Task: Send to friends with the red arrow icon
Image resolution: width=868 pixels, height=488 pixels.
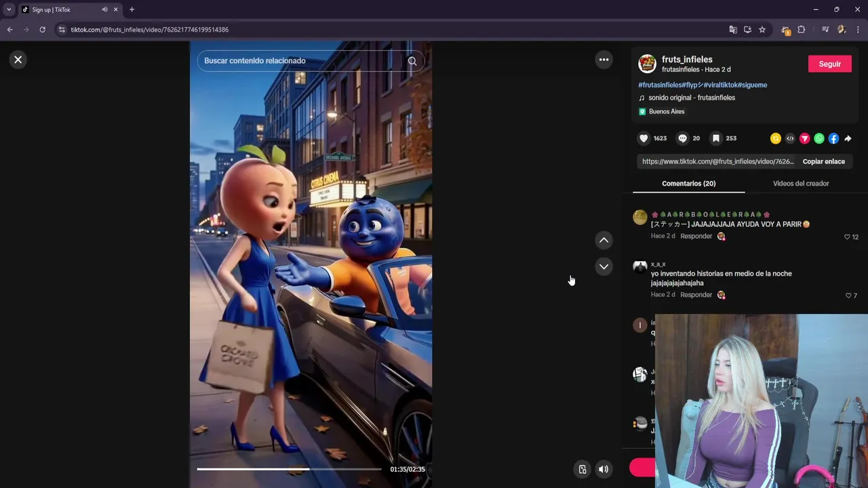Action: [x=804, y=138]
